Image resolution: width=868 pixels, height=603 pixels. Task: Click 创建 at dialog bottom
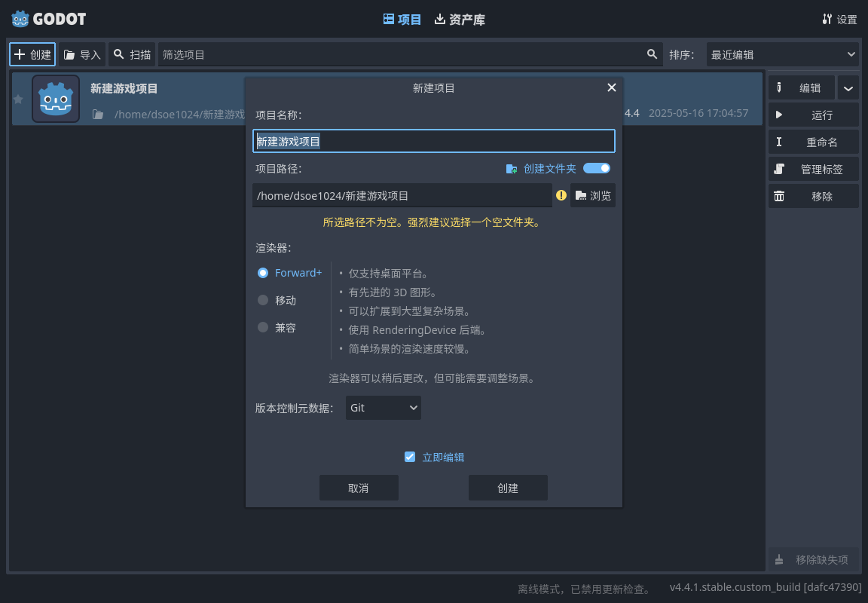pyautogui.click(x=508, y=488)
